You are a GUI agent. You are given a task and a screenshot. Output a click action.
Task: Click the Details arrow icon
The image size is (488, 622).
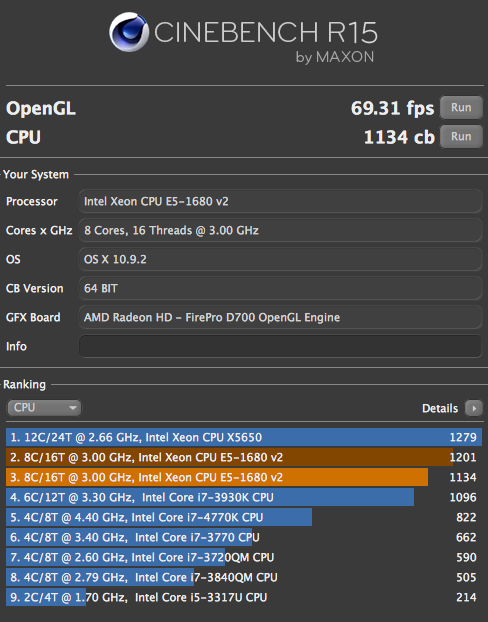pos(474,408)
